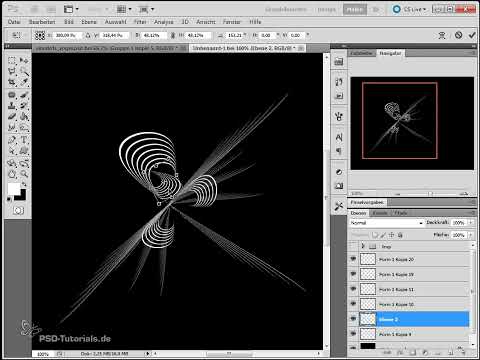Hide the Form 1 Kopie 11 layer
The width and height of the screenshot is (480, 360).
pyautogui.click(x=353, y=289)
